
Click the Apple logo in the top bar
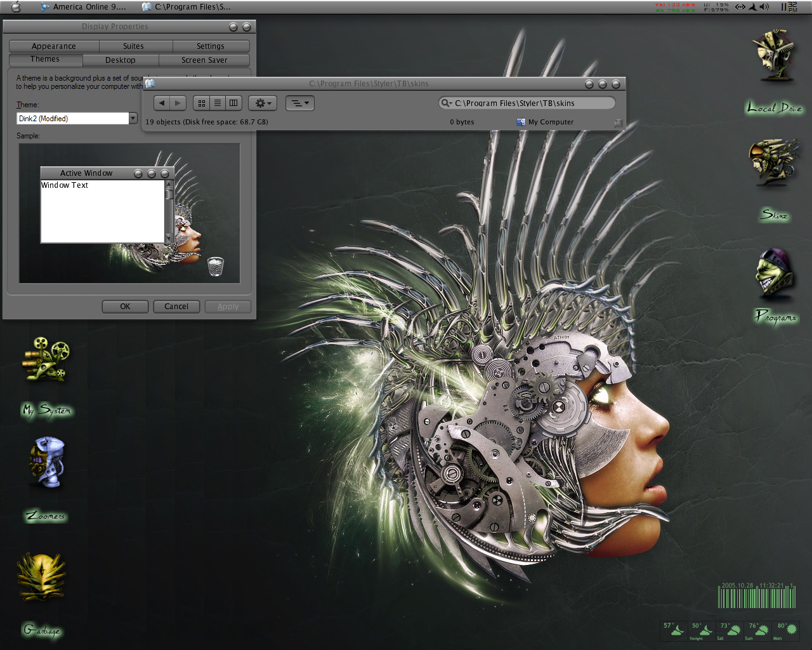(x=16, y=6)
